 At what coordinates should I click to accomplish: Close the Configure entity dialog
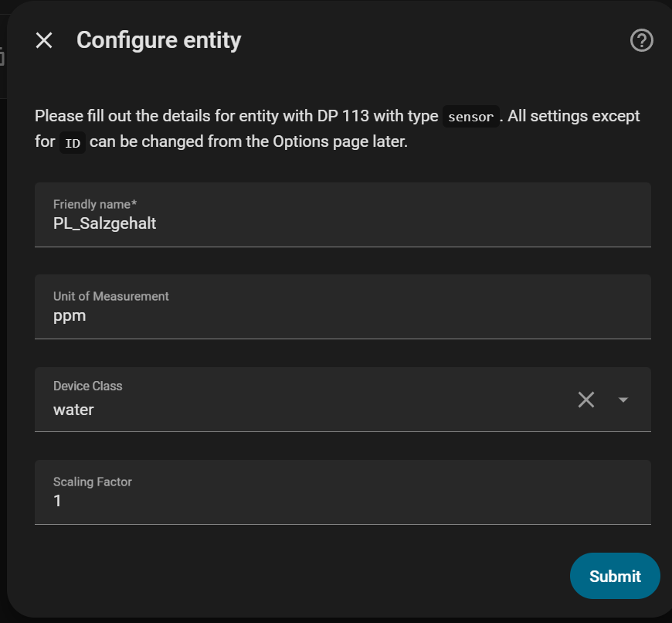point(44,40)
